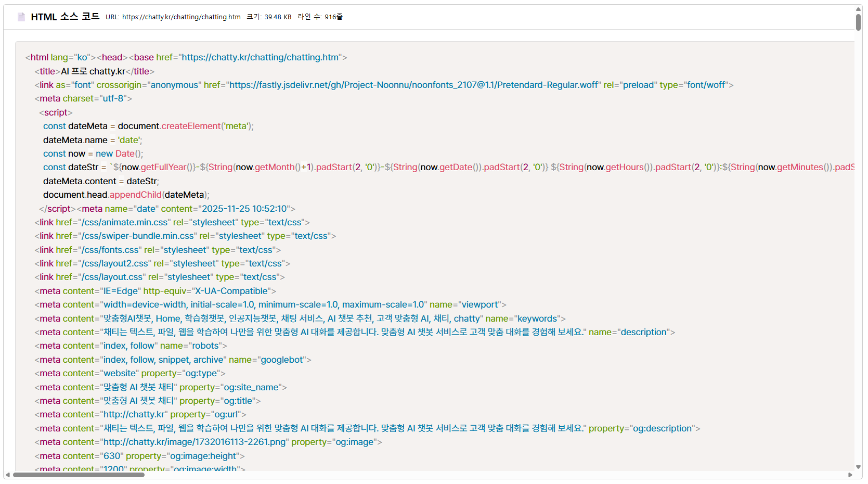Viewport: 868px width, 484px height.
Task: Click the date value 2025-11-25 10:52:10
Action: (x=244, y=209)
